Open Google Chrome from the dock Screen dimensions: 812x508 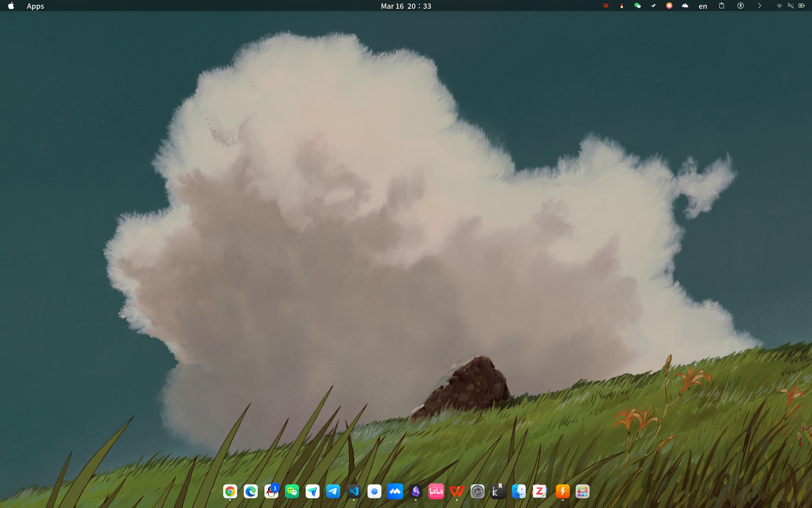coord(230,492)
